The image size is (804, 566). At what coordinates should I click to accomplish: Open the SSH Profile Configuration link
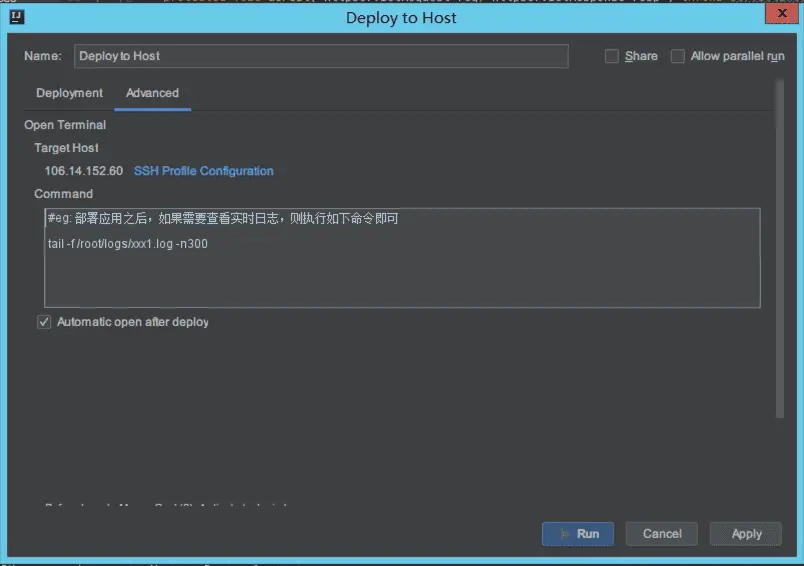[204, 171]
